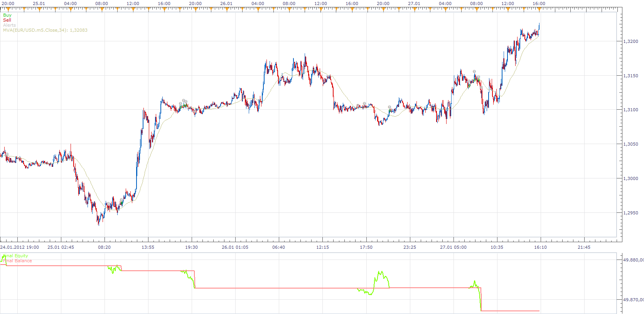Click the 12:15 bottom time label

pyautogui.click(x=322, y=247)
